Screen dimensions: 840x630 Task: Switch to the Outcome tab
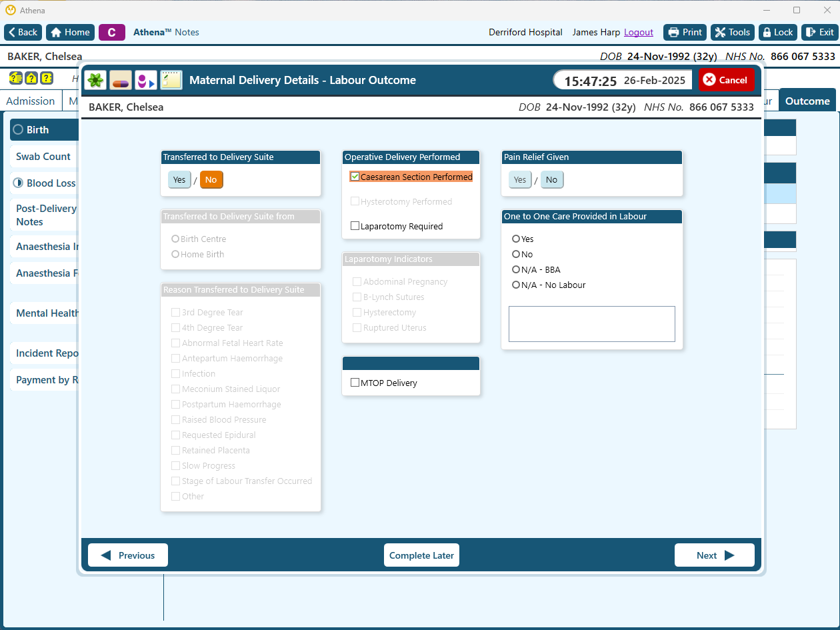807,101
